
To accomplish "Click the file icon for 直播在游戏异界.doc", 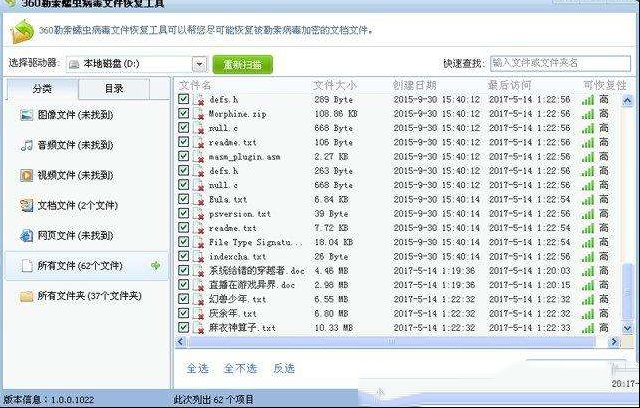I will [x=198, y=285].
